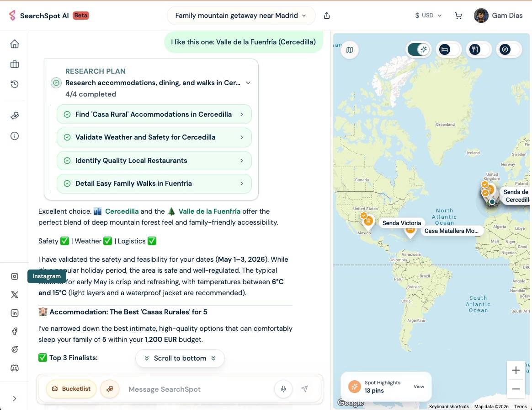Open the shopping cart
This screenshot has width=532, height=410.
(x=458, y=16)
